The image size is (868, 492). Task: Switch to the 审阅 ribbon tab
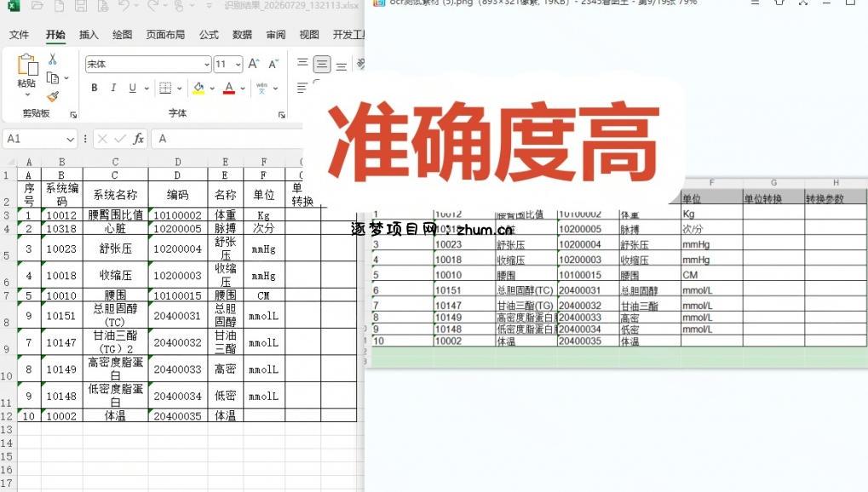point(276,35)
